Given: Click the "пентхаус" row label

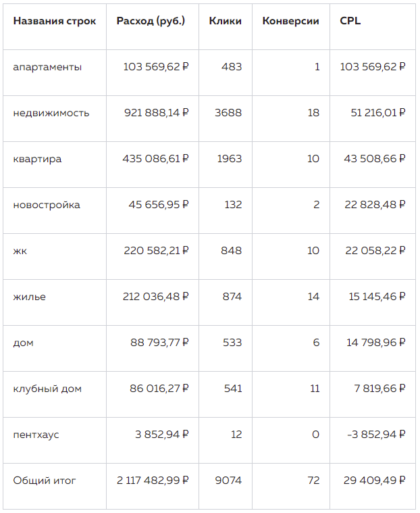Looking at the screenshot, I should pos(36,435).
